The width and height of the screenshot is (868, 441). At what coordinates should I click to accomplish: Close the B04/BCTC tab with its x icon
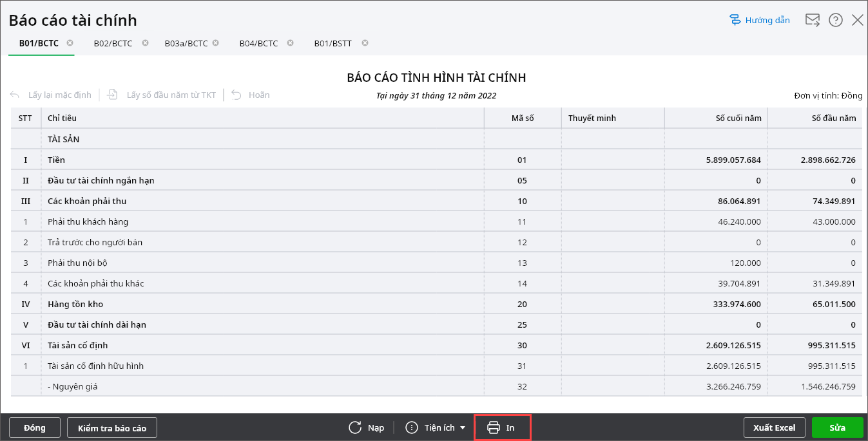pos(290,43)
